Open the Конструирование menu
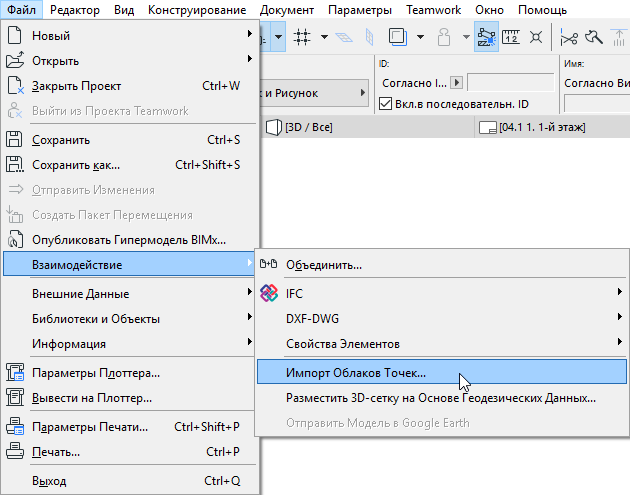This screenshot has width=630, height=495. (197, 9)
